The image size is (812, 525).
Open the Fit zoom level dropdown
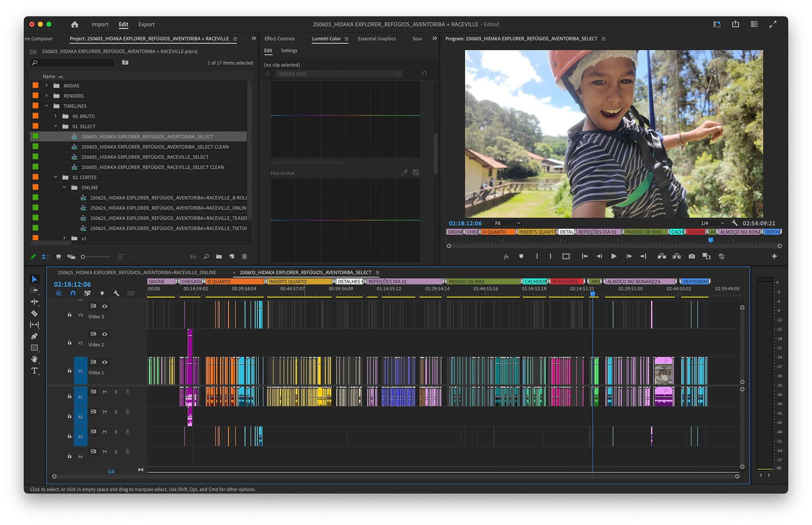(507, 223)
